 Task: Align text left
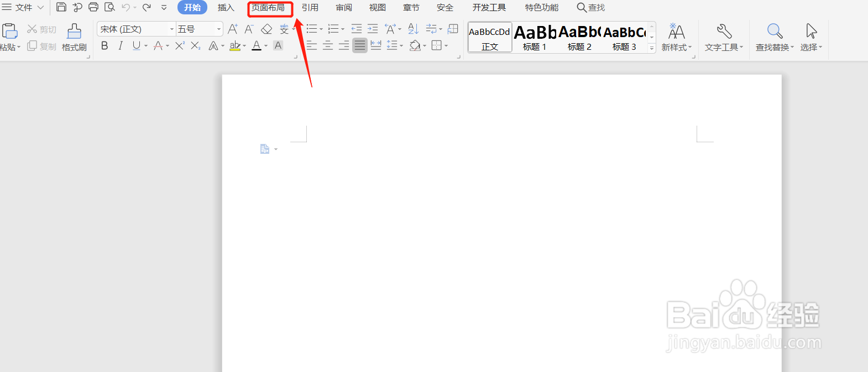[x=312, y=45]
